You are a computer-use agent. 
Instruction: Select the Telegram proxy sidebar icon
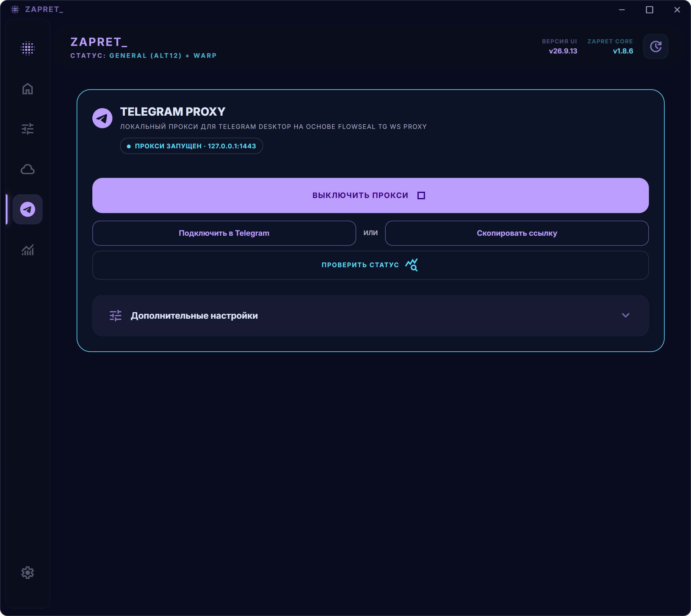pos(27,210)
